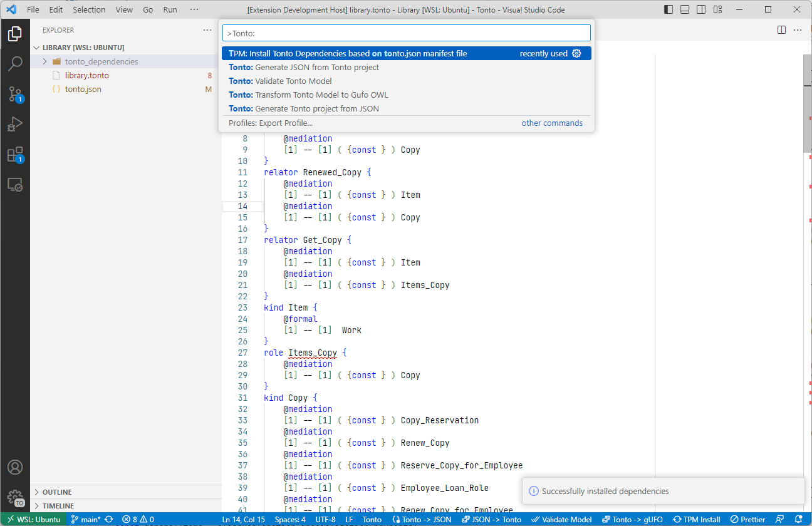
Task: Click the command palette input field
Action: [x=406, y=33]
